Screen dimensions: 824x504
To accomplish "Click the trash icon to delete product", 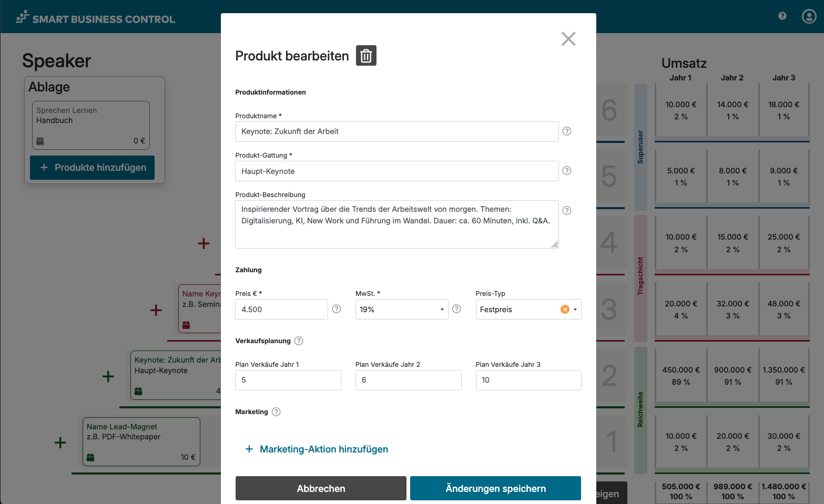I will (366, 55).
